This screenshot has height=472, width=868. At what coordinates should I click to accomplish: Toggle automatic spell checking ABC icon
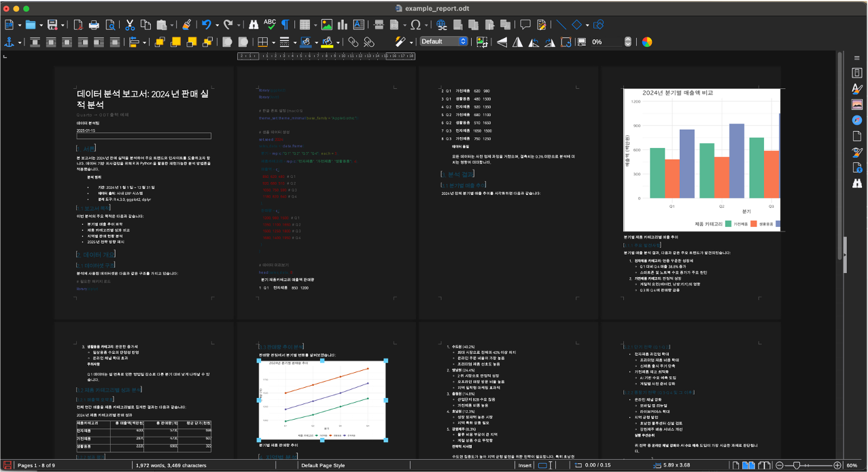pyautogui.click(x=270, y=25)
